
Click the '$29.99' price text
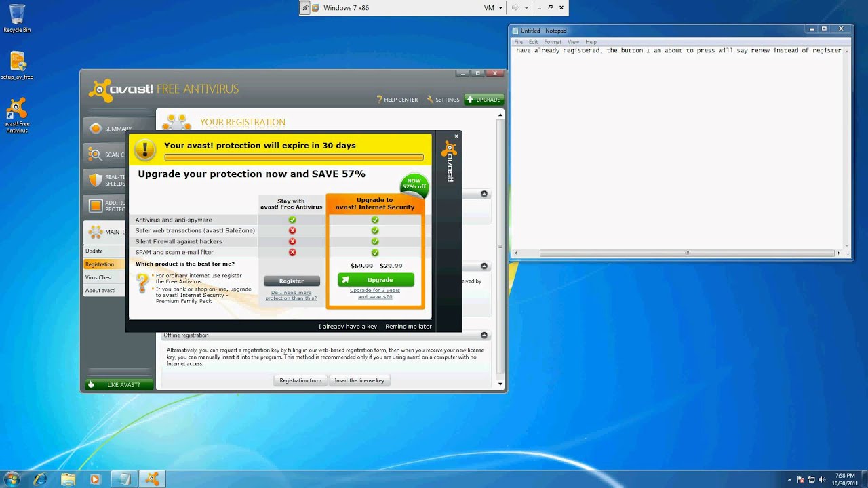click(391, 266)
